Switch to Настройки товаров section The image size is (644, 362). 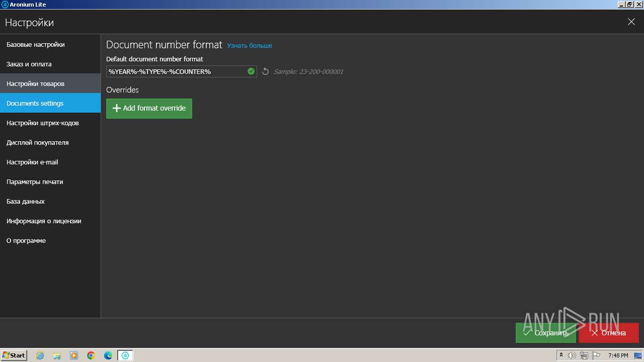[50, 83]
